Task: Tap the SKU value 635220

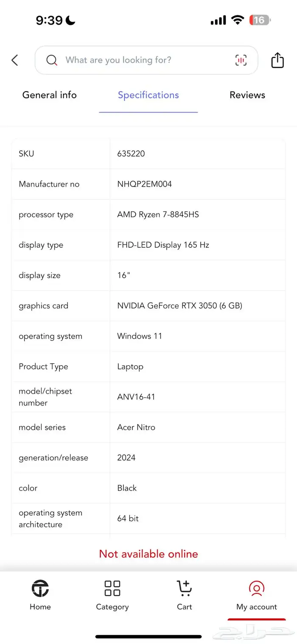Action: click(x=131, y=154)
